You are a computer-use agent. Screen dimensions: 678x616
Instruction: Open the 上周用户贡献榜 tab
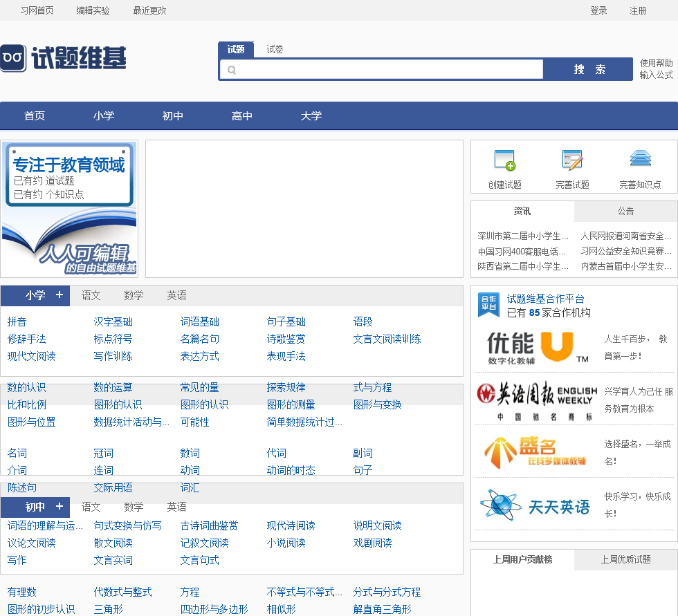pos(522,560)
